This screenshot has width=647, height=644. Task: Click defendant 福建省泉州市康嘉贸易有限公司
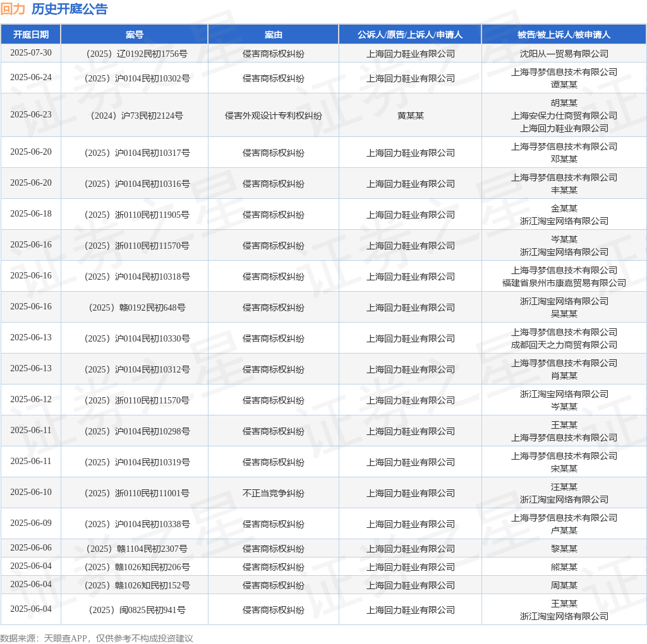click(x=564, y=283)
